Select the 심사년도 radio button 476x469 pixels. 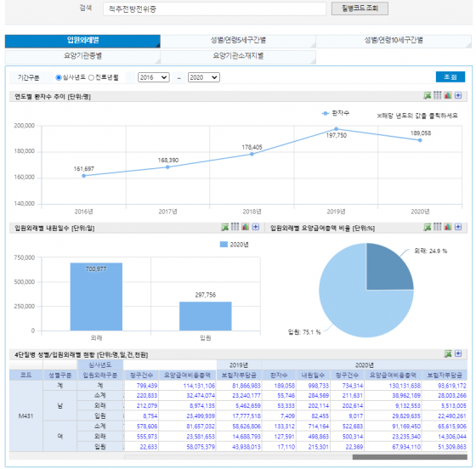pos(59,77)
